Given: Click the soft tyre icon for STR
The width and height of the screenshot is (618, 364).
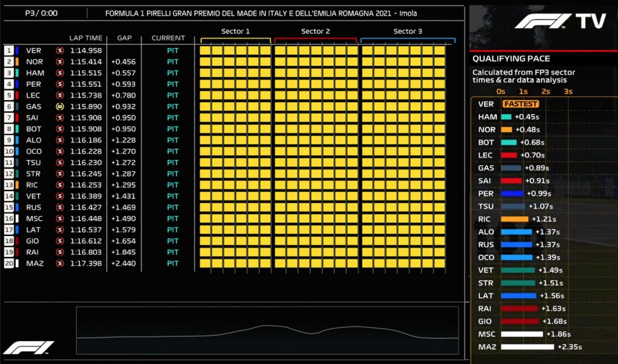Looking at the screenshot, I should (x=60, y=174).
